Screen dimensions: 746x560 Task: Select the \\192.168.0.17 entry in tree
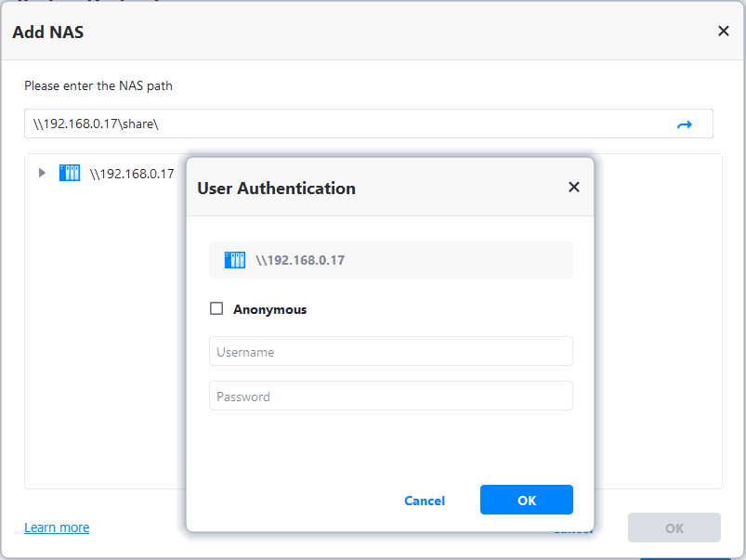(x=131, y=174)
